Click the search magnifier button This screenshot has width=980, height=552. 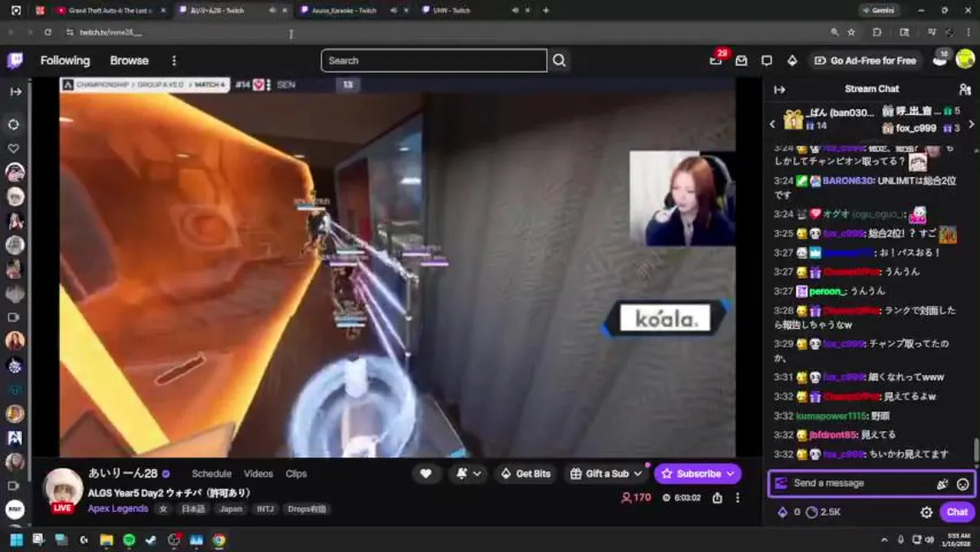[x=559, y=61]
